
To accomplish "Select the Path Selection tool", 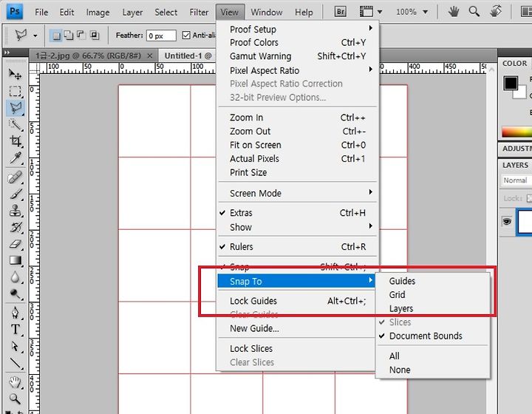I will click(15, 347).
